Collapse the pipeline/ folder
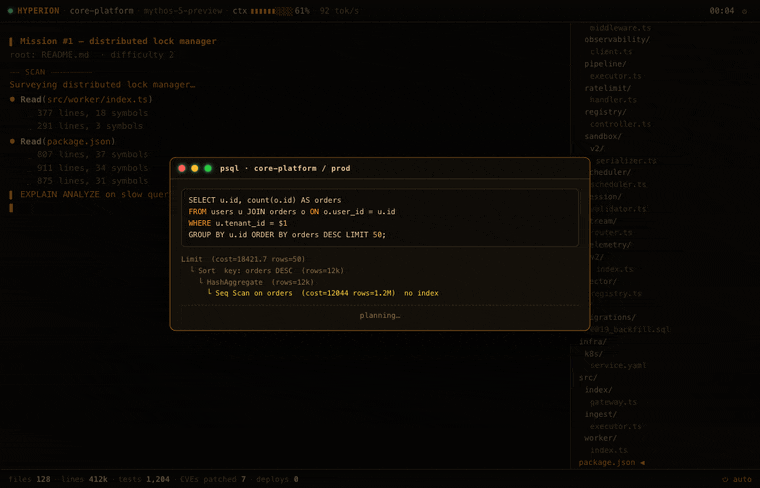The height and width of the screenshot is (488, 760). 605,64
